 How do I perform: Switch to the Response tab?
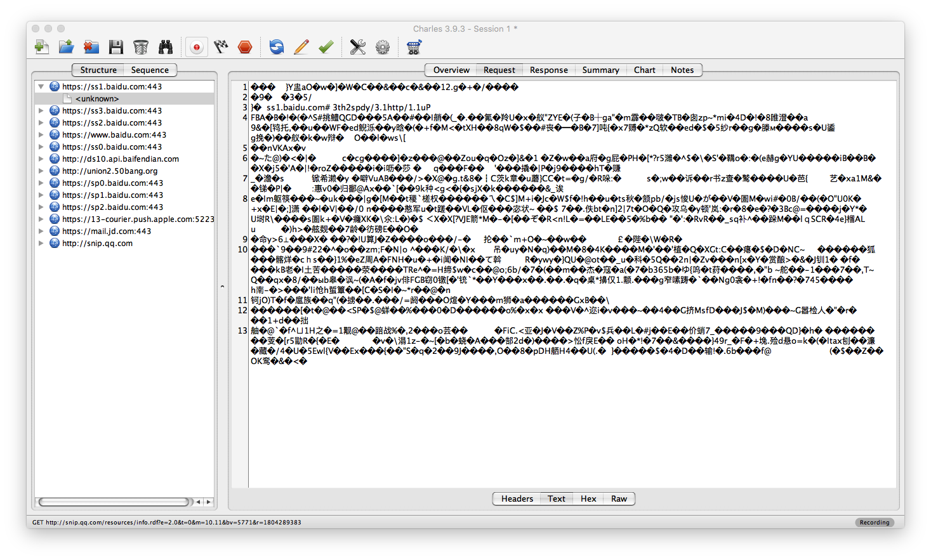point(548,70)
